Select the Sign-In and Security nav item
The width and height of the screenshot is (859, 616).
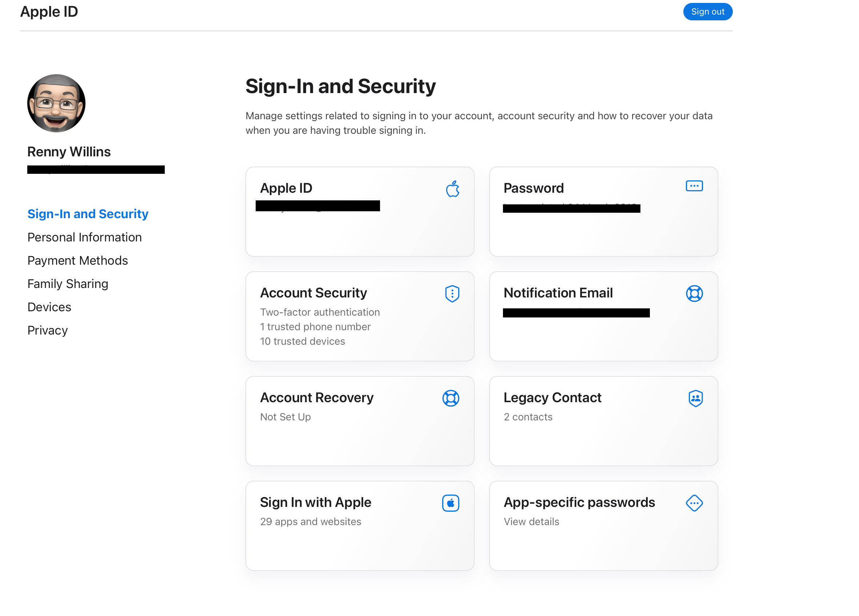tap(88, 214)
